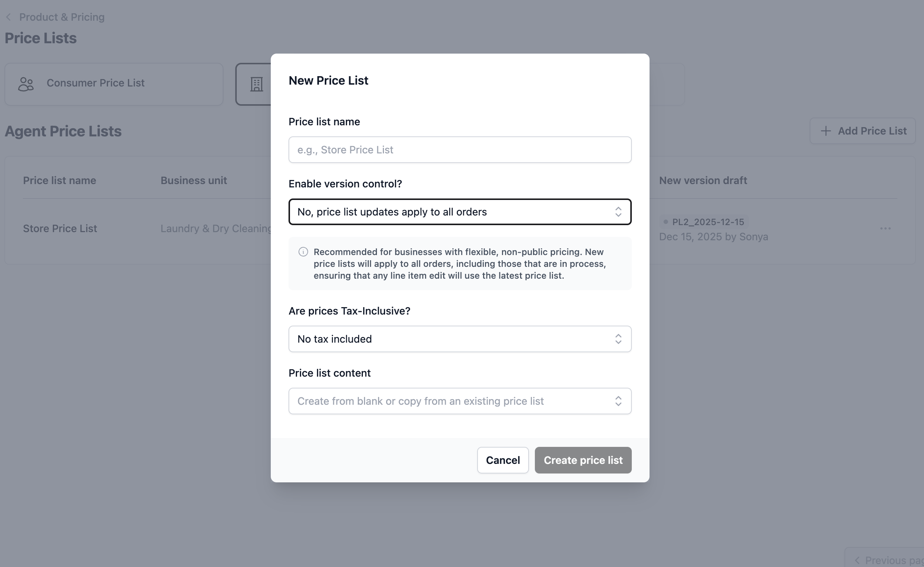Focus the Price list name input field
Image resolution: width=924 pixels, height=567 pixels.
[x=460, y=150]
